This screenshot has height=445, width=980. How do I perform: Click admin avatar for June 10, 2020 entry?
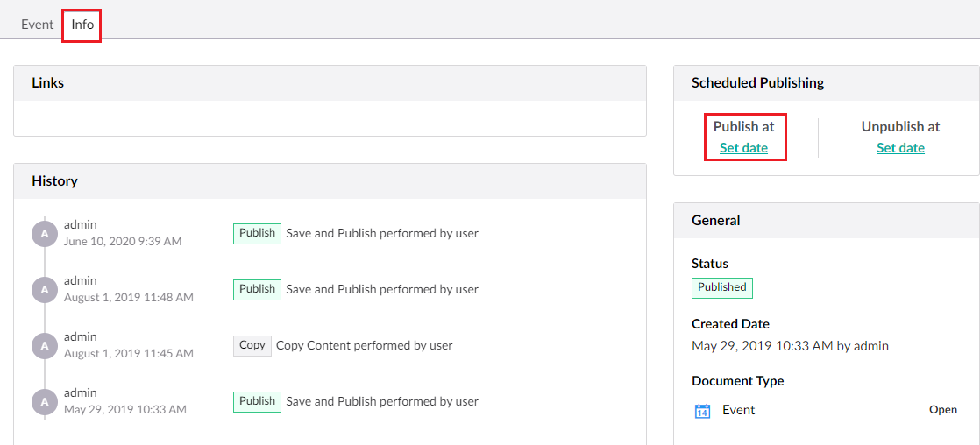pos(44,233)
